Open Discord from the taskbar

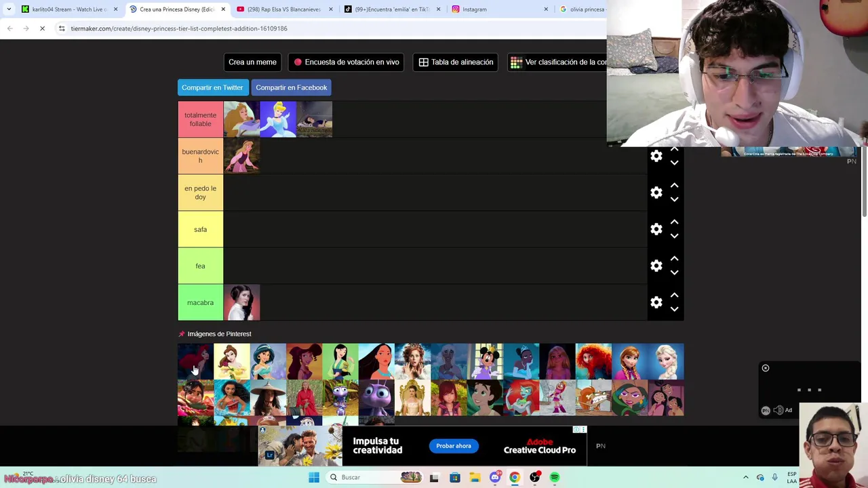495,477
